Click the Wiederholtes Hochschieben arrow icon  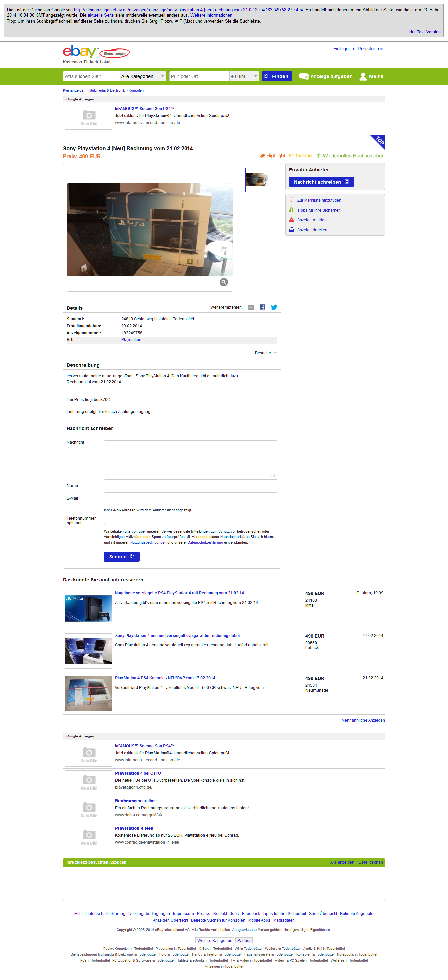point(319,155)
